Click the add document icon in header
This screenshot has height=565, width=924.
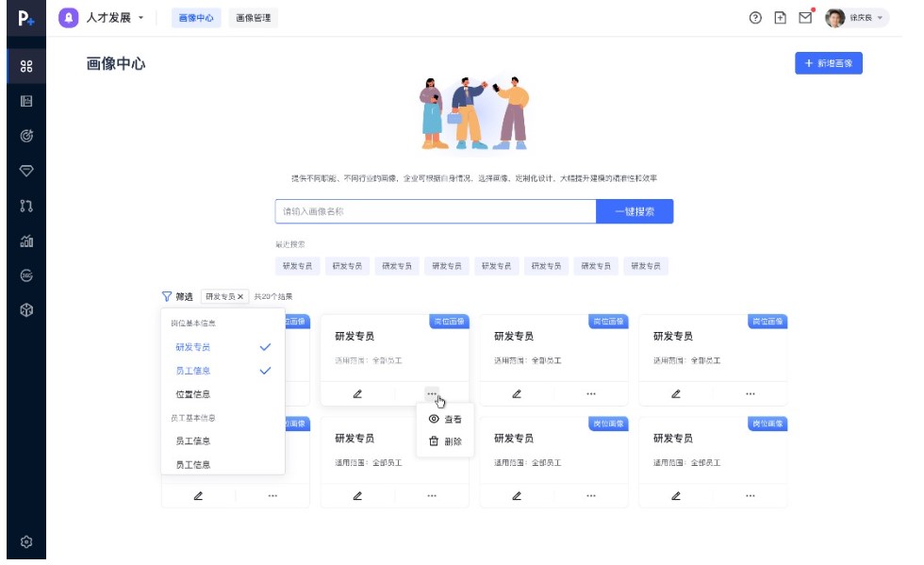tap(780, 18)
